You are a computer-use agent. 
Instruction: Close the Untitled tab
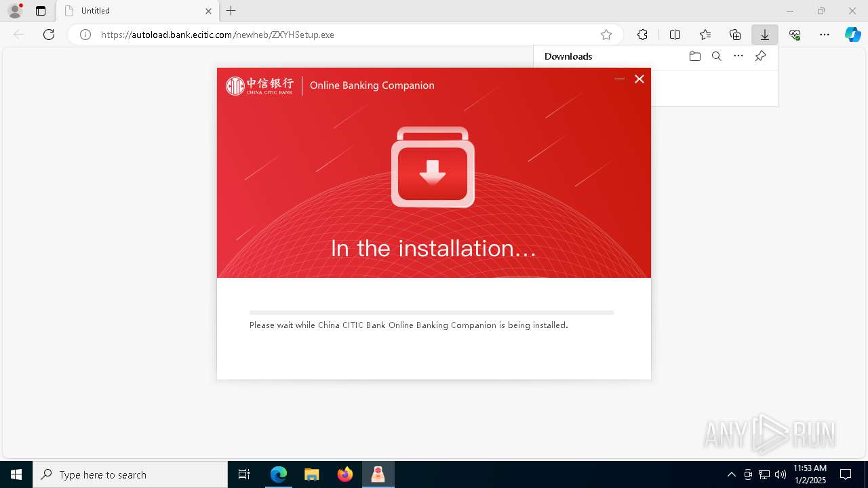tap(208, 11)
